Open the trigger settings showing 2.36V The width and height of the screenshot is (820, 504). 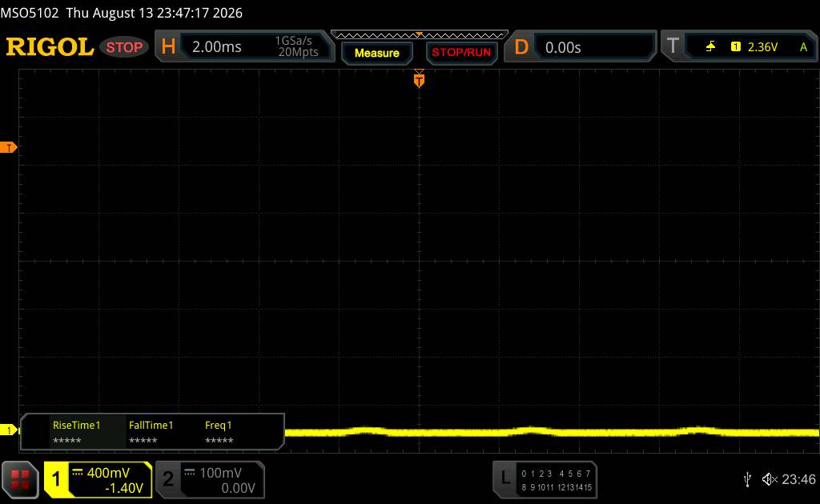(x=740, y=46)
